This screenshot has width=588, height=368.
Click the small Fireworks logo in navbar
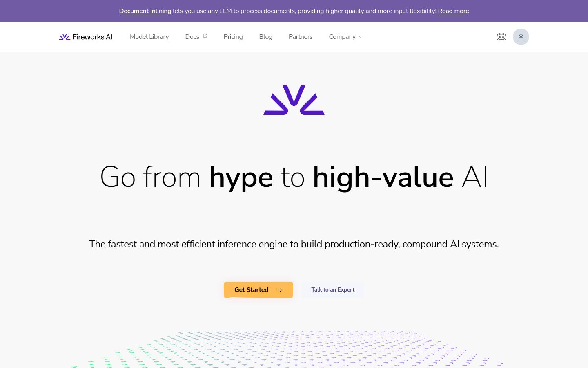point(65,37)
